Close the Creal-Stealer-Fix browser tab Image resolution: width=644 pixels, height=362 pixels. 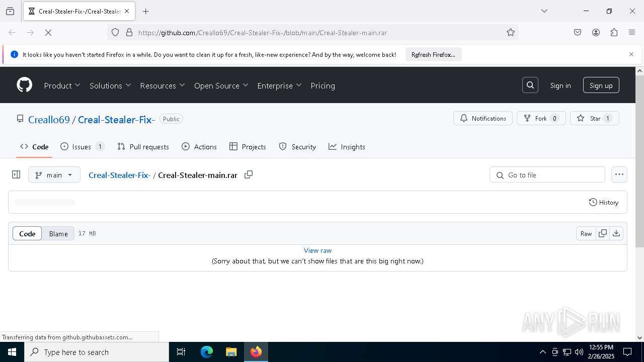pyautogui.click(x=127, y=11)
